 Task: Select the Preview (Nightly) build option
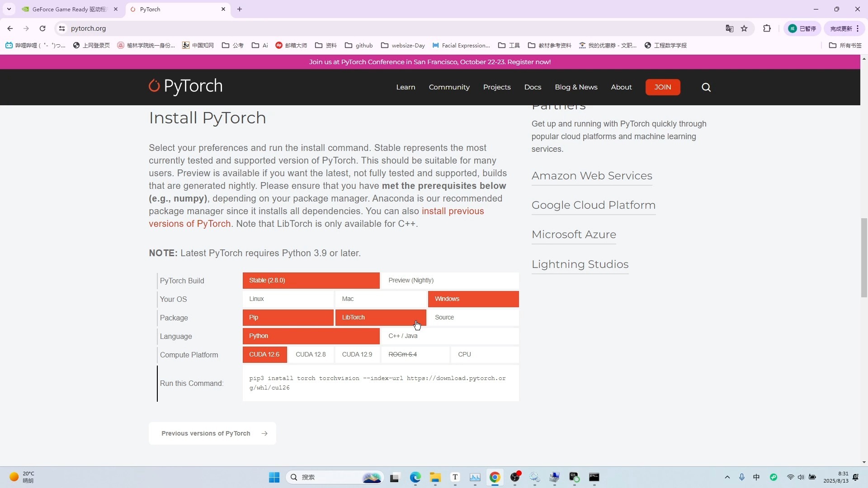[449, 280]
